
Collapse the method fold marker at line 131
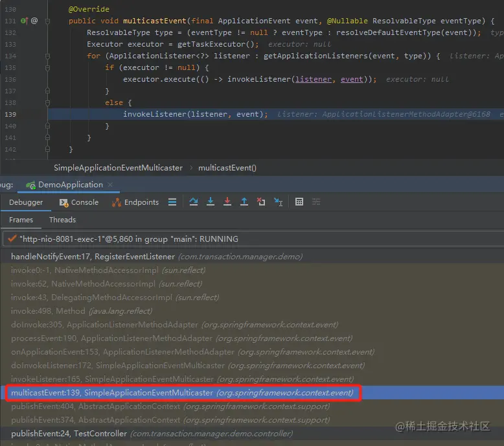pos(47,21)
